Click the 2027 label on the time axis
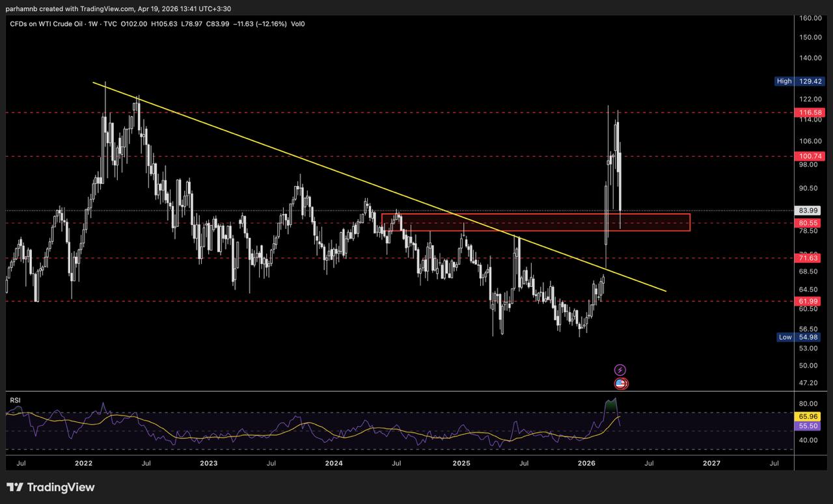The image size is (833, 504). [711, 464]
